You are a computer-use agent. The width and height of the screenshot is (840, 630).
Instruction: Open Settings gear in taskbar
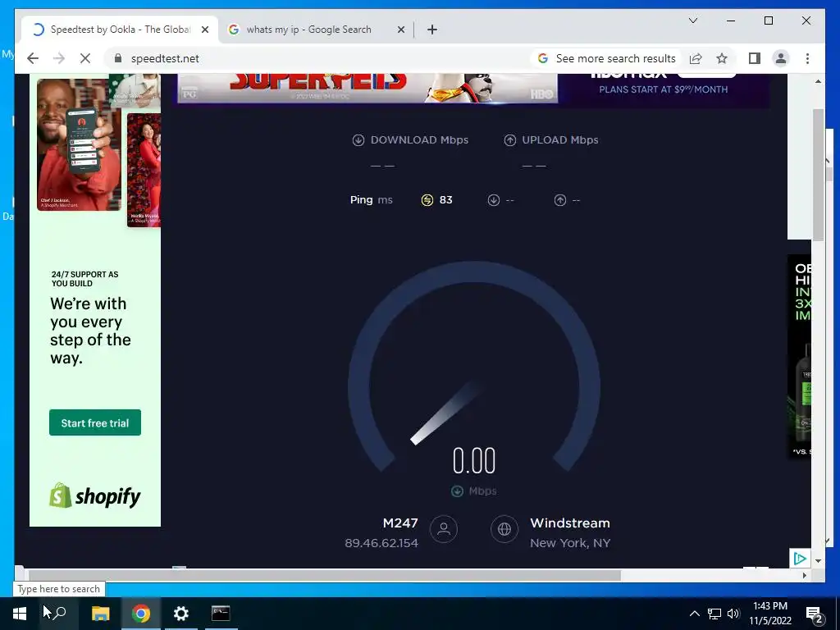coord(181,614)
